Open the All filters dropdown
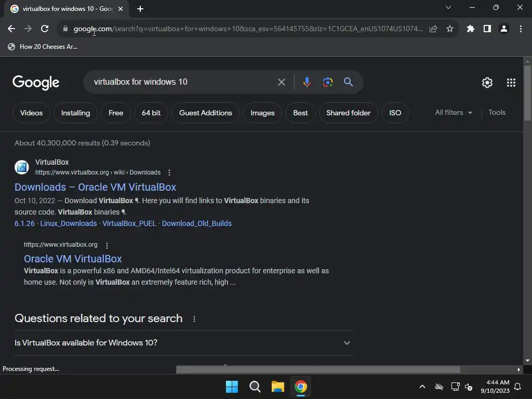532x399 pixels. coord(454,113)
